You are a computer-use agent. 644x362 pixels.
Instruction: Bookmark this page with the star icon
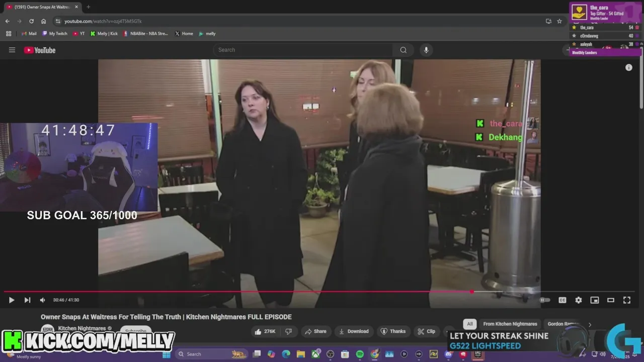click(x=559, y=21)
